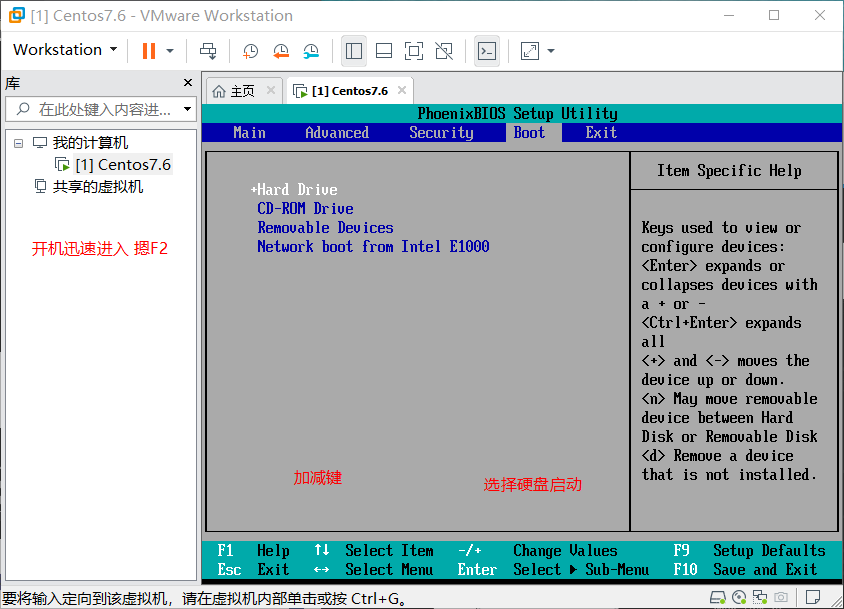The image size is (844, 609).
Task: Pause the virtual machine with the orange pause icon
Action: 149,51
